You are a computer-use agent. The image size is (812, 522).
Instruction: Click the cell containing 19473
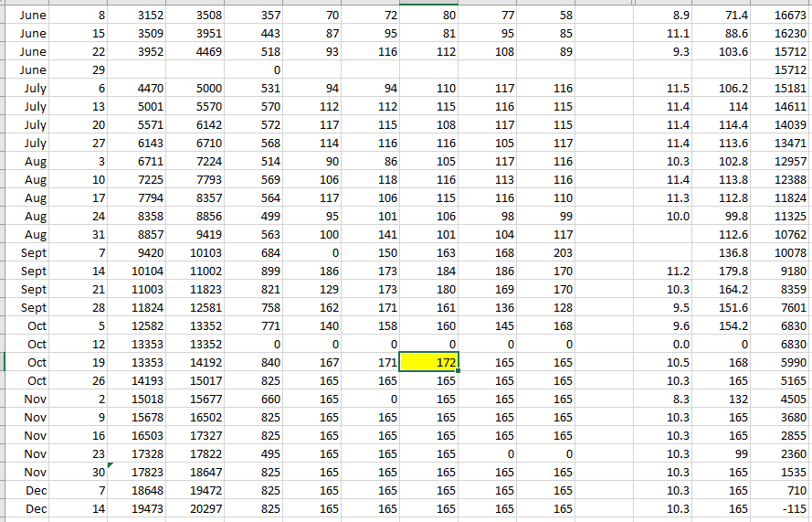point(137,509)
